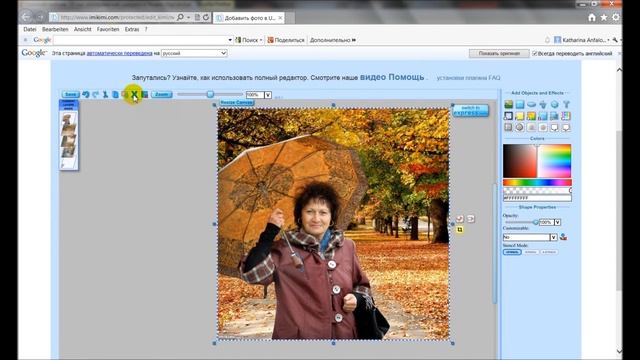
Task: Click the Поиск button in Google toolbar
Action: tap(249, 40)
